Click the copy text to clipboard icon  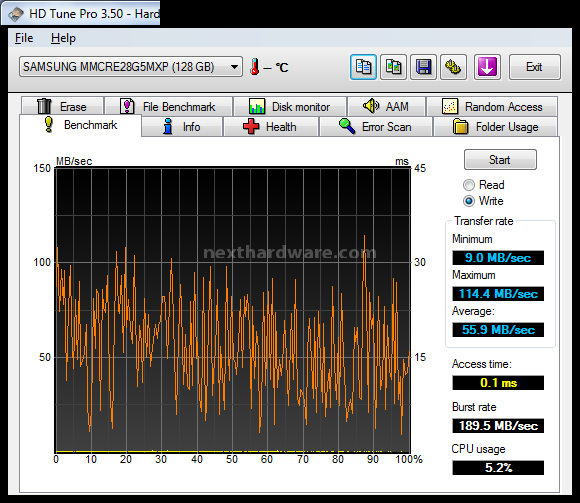pos(363,67)
